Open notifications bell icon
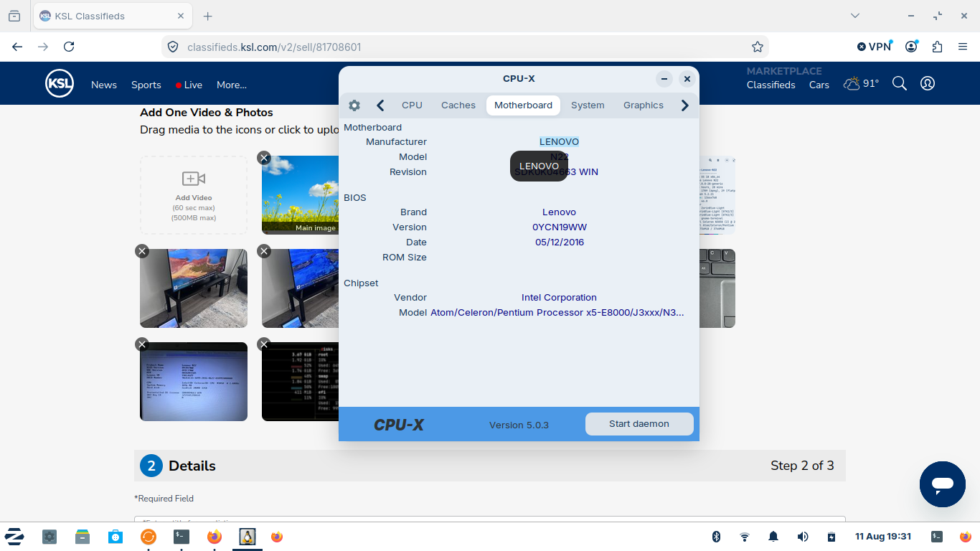 (x=773, y=537)
